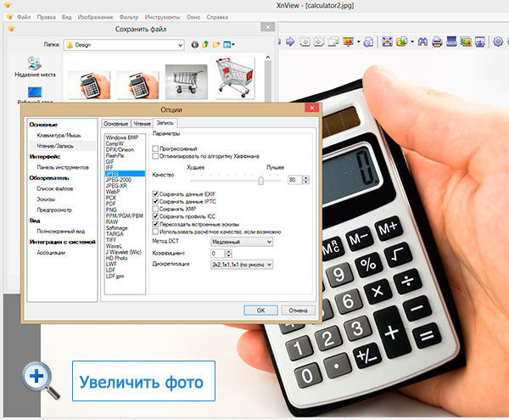Viewport: 509px width, 420px height.
Task: Select PNG in format list
Action: pyautogui.click(x=111, y=210)
